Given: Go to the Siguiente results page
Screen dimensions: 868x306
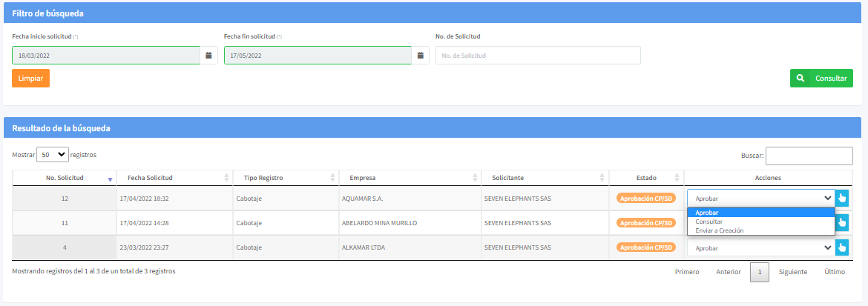Looking at the screenshot, I should [792, 272].
